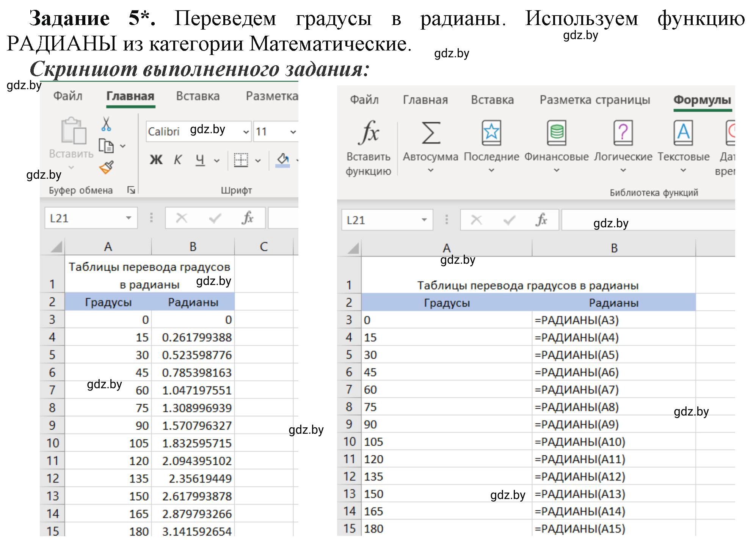Select column C header in left window
Screen dimensions: 756x540
(x=264, y=247)
